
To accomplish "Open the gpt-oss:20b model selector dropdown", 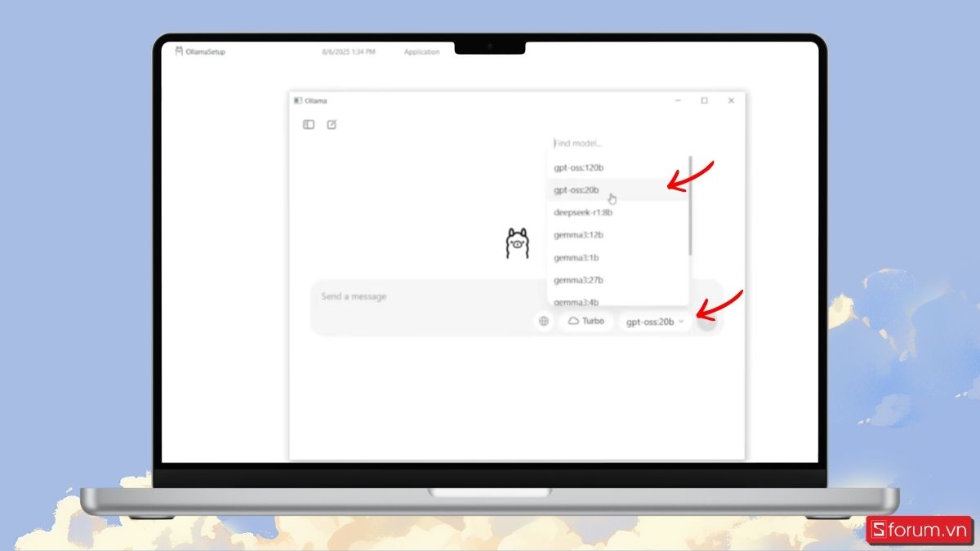I will tap(655, 322).
